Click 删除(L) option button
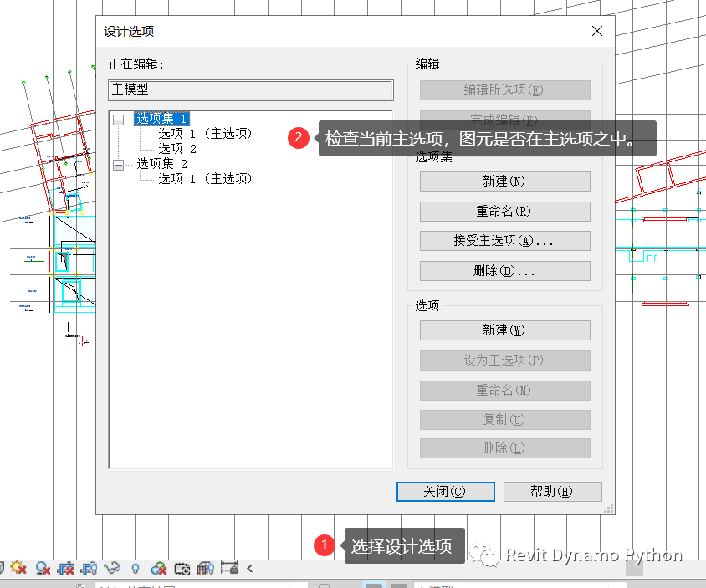Image resolution: width=706 pixels, height=588 pixels. (504, 448)
